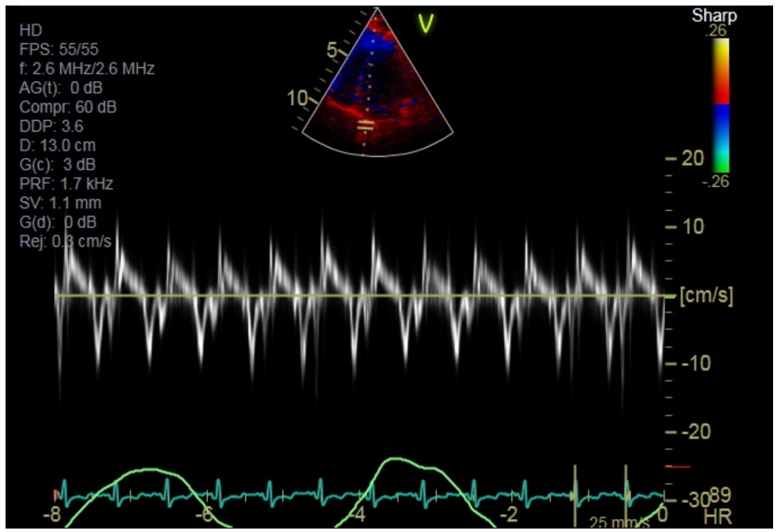Click the first vertical ECG cycle marker

coord(575,494)
